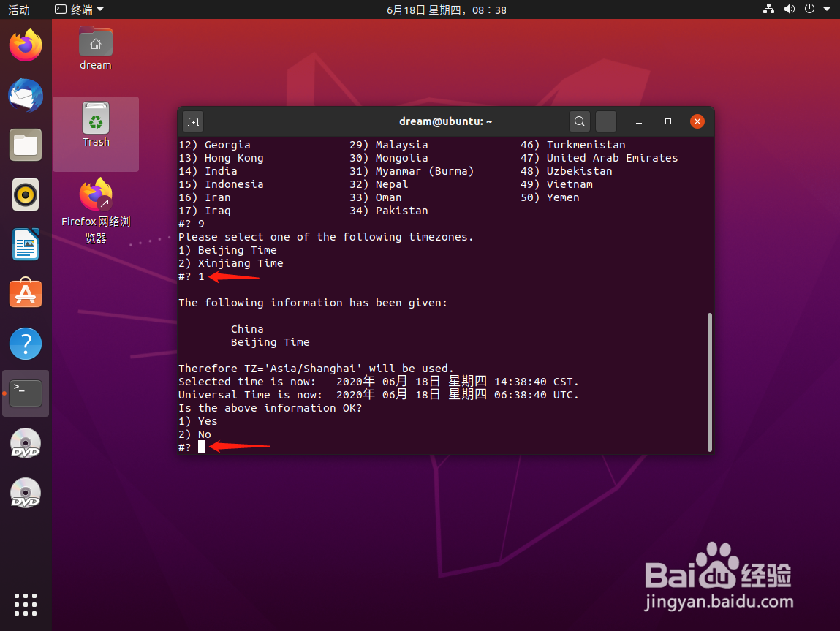Click the volume icon in top bar
This screenshot has width=840, height=631.
pos(789,9)
